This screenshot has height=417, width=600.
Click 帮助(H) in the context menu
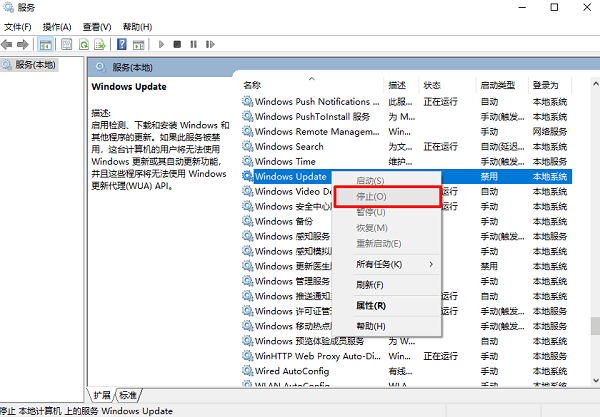click(x=371, y=326)
